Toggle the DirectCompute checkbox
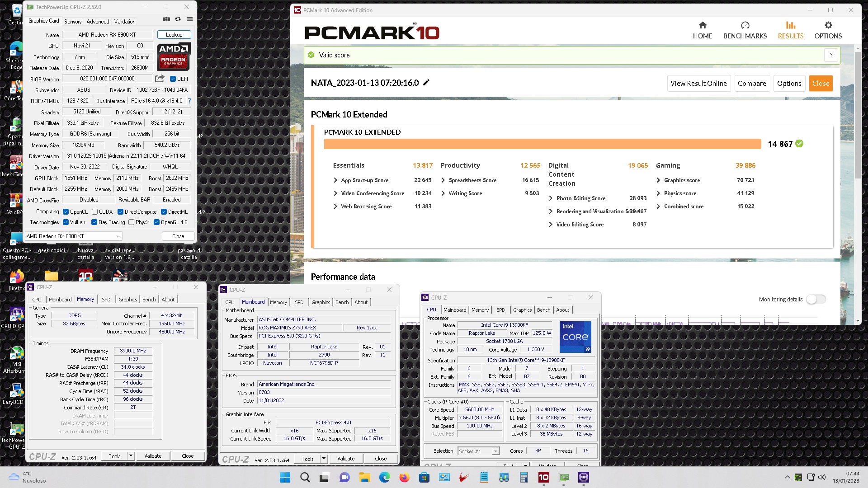868x488 pixels. [x=120, y=211]
